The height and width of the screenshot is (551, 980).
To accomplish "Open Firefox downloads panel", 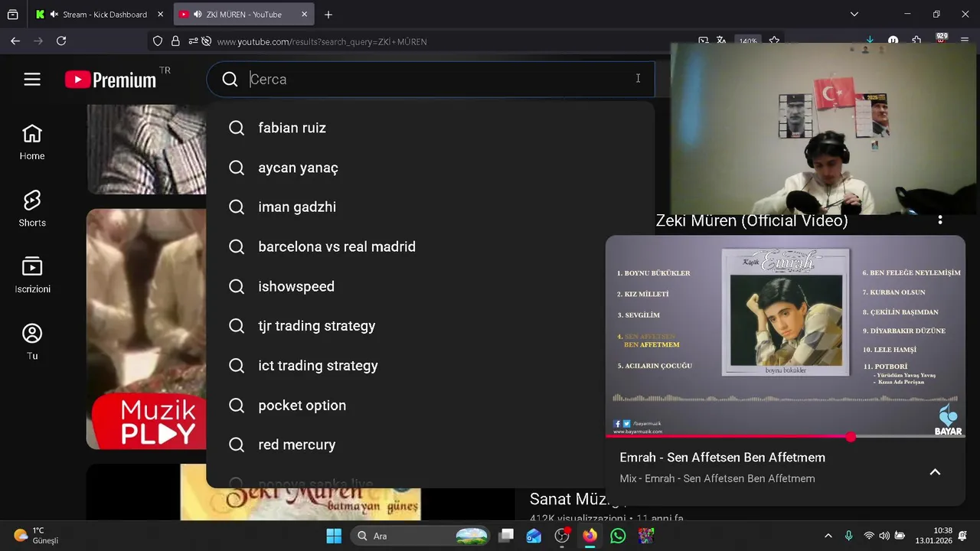I will [x=870, y=41].
